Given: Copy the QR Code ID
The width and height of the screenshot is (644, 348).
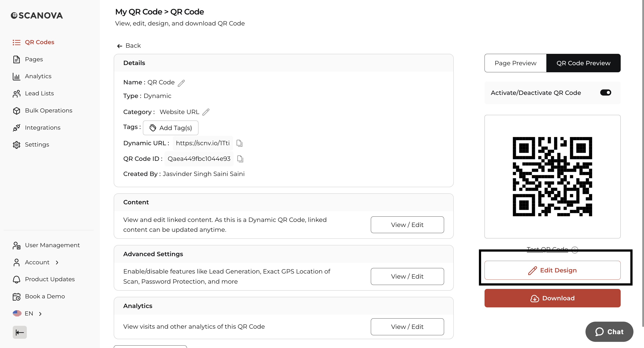Looking at the screenshot, I should (x=240, y=159).
